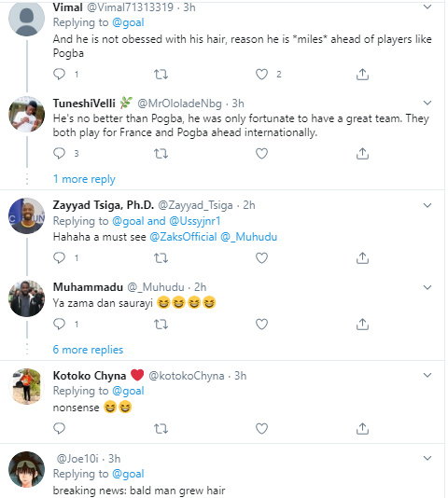Viewport: 448px width, 498px height.
Task: Open the @MrOloladeNbg handle
Action: pos(179,104)
